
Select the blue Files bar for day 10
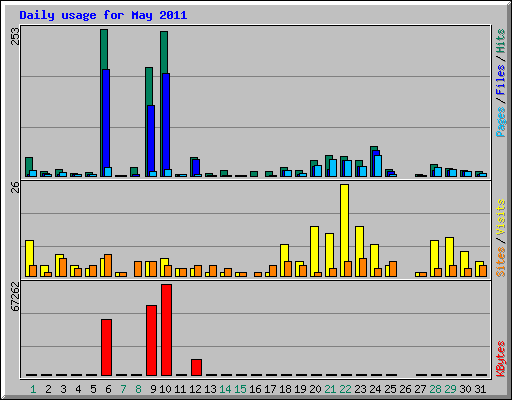tap(166, 121)
